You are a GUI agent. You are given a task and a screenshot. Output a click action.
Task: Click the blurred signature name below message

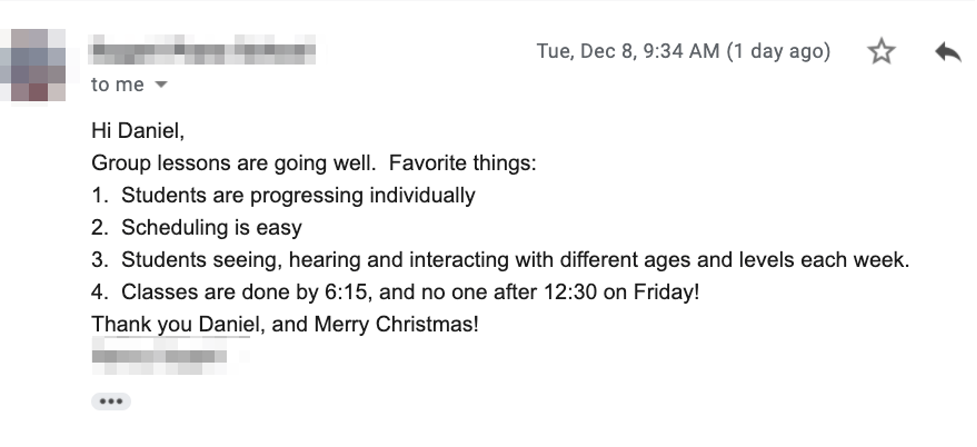(159, 356)
